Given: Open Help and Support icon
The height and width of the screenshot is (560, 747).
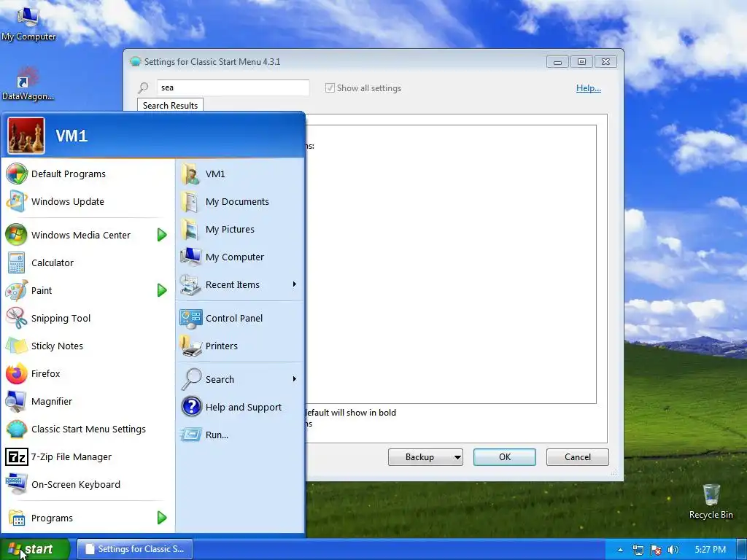Looking at the screenshot, I should 190,407.
